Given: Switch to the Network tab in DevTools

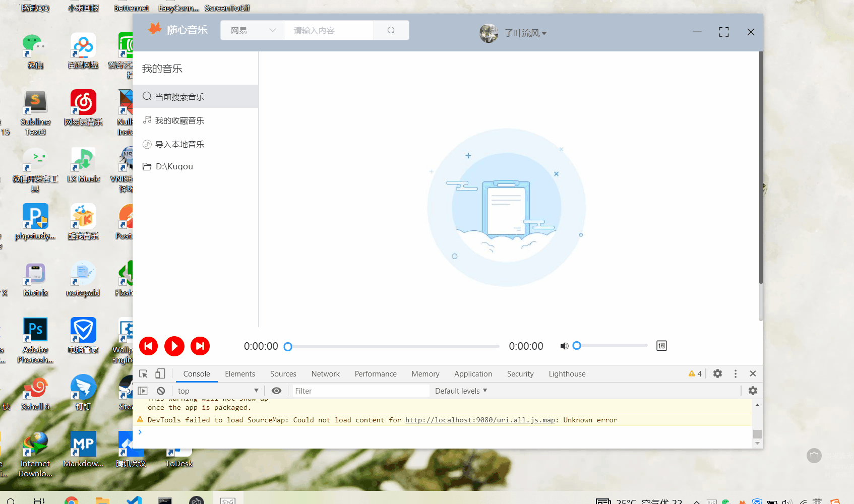Looking at the screenshot, I should click(325, 373).
